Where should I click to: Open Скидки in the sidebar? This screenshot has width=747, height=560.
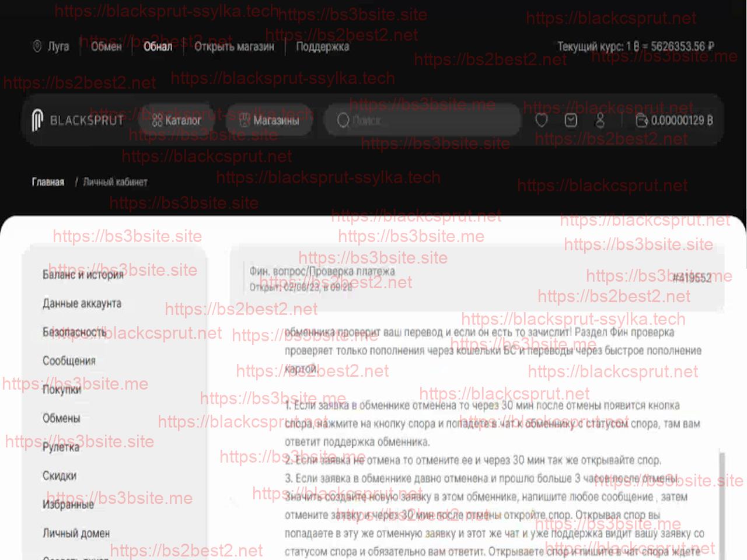60,475
